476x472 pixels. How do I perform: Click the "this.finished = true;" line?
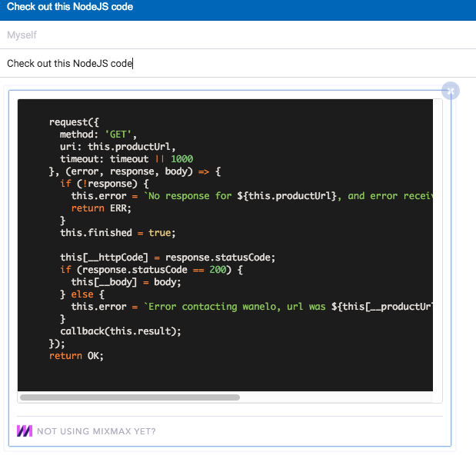click(115, 233)
